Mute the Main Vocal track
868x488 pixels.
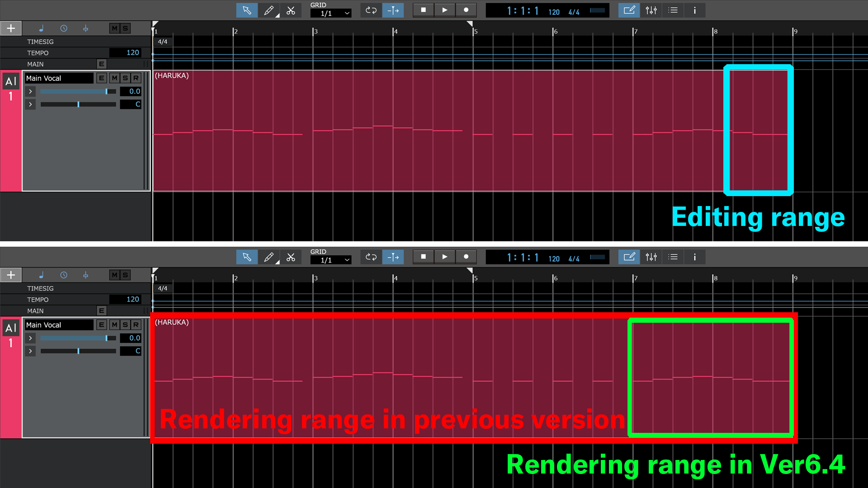[x=114, y=78]
